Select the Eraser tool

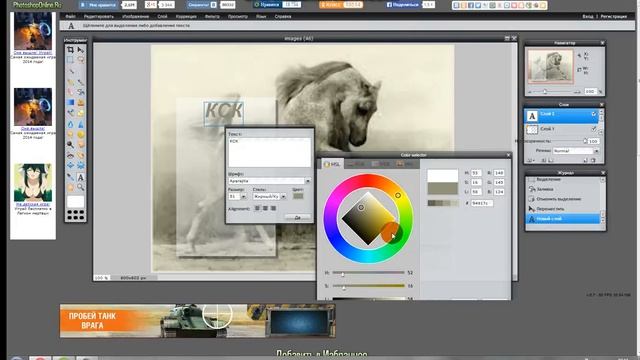[70, 92]
